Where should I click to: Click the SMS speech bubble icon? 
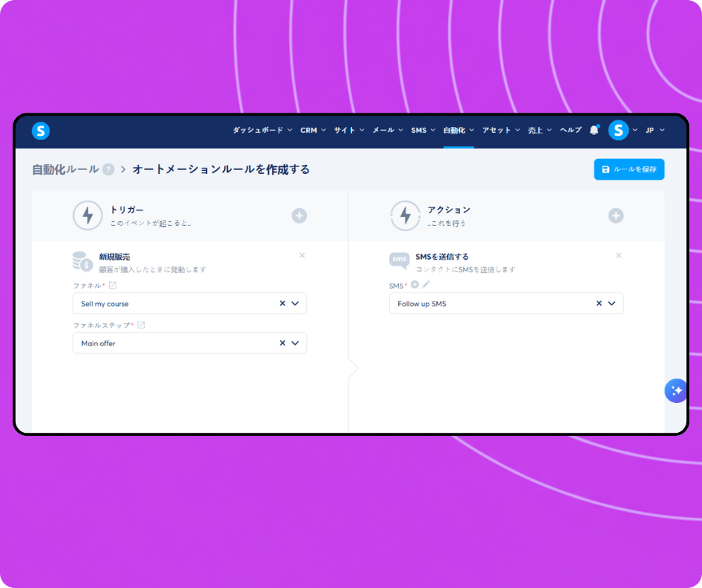[400, 260]
